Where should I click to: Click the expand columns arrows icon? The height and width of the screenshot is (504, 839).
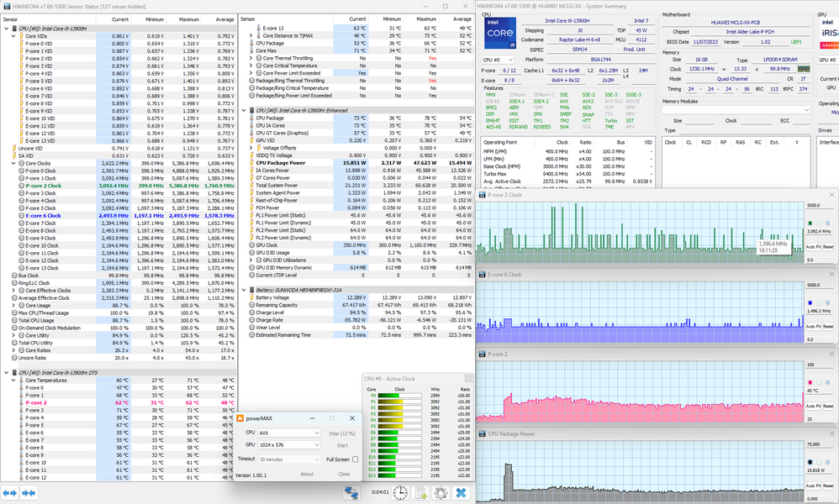click(9, 492)
